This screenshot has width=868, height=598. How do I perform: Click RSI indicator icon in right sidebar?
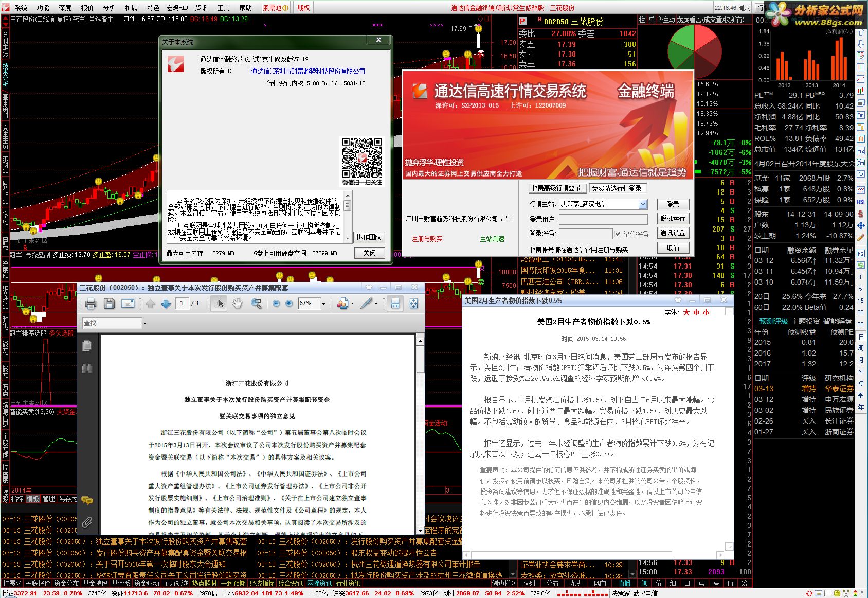pyautogui.click(x=861, y=202)
